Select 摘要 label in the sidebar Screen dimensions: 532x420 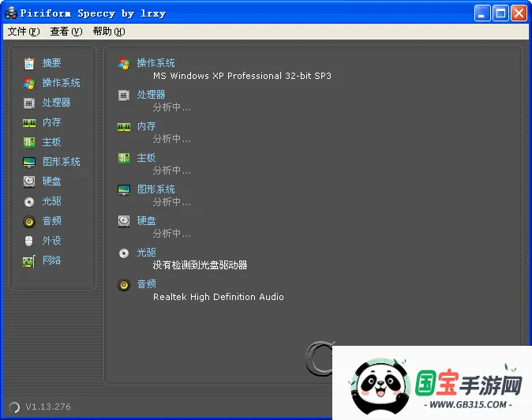(51, 63)
